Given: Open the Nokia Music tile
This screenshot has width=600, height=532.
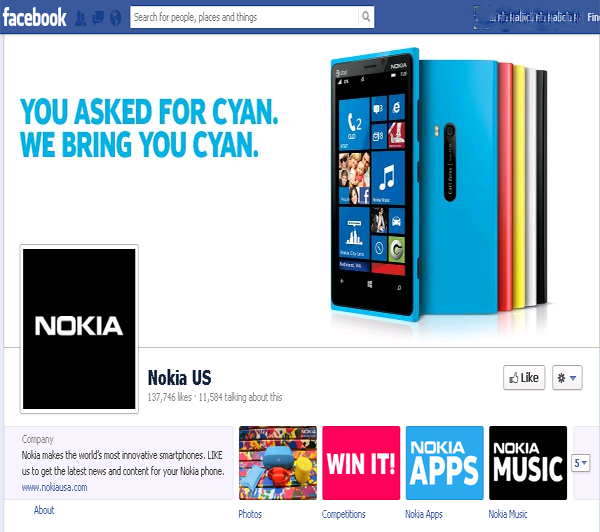Looking at the screenshot, I should point(528,463).
